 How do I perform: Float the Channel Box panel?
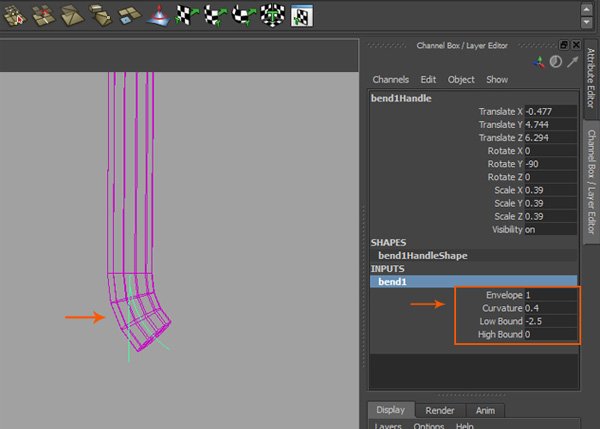tap(564, 45)
